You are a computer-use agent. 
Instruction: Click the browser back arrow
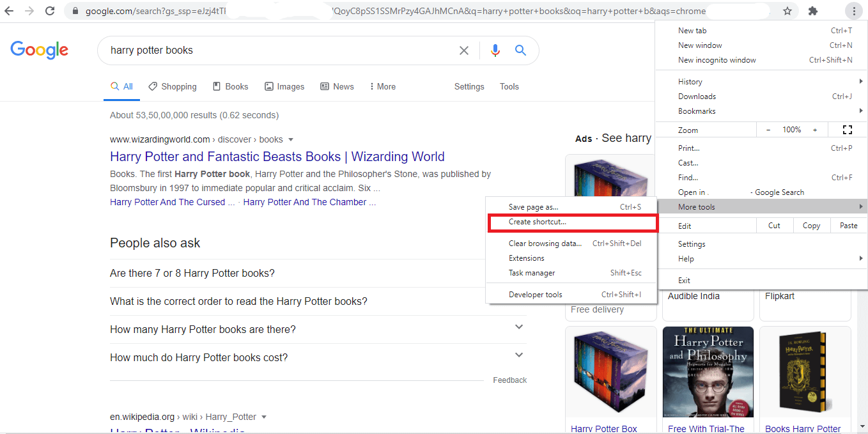click(x=9, y=11)
